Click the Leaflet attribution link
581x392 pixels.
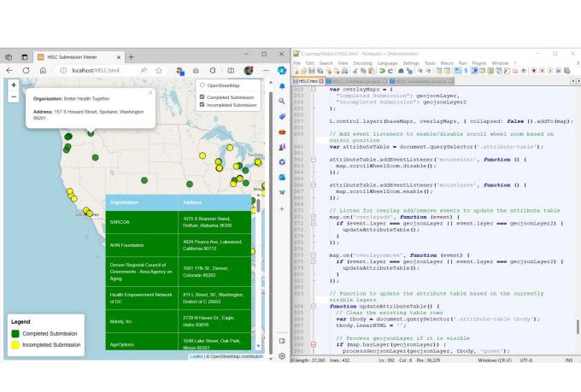[x=197, y=356]
